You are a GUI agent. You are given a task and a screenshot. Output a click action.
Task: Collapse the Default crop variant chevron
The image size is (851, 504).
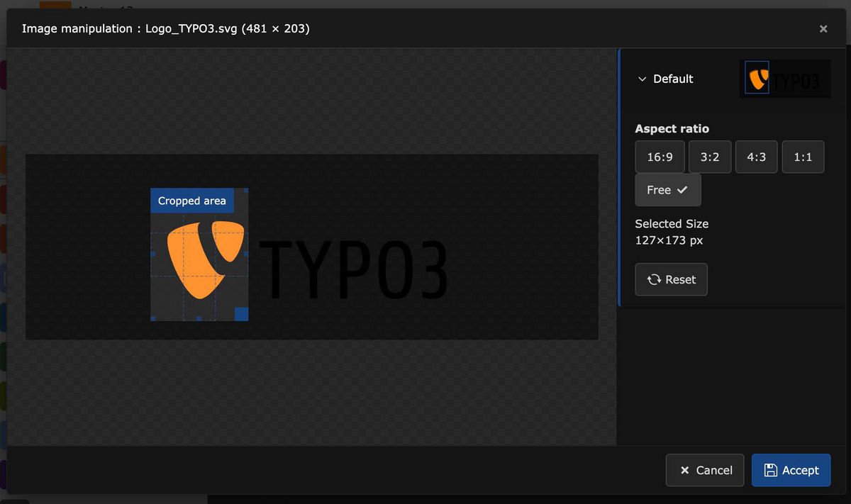click(643, 79)
